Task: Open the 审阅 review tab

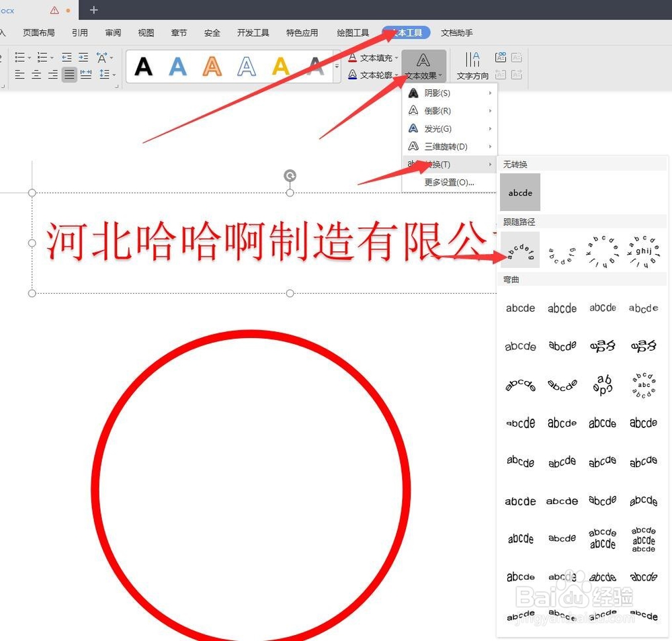Action: [112, 32]
